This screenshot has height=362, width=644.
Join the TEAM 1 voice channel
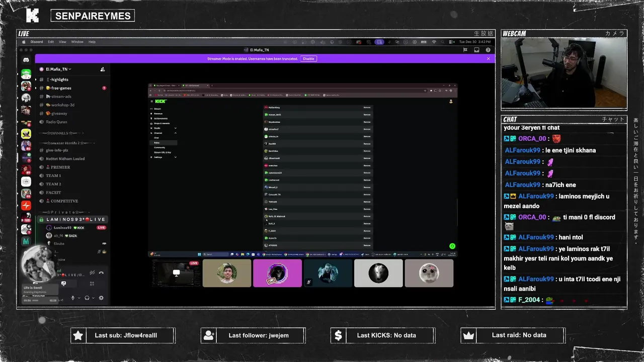click(x=73, y=175)
